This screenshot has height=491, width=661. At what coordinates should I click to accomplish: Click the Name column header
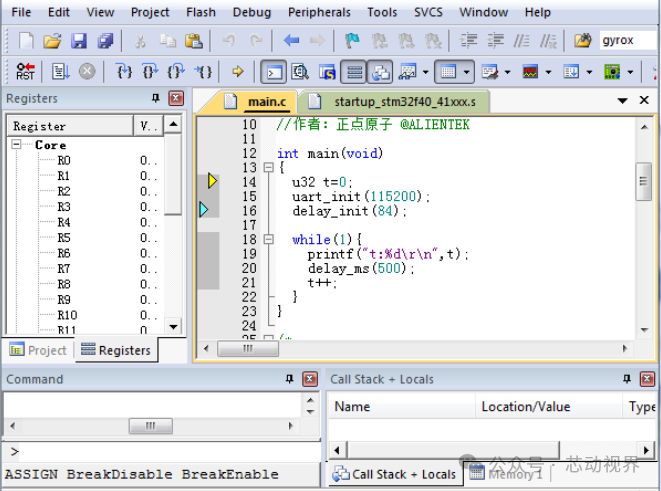(402, 406)
